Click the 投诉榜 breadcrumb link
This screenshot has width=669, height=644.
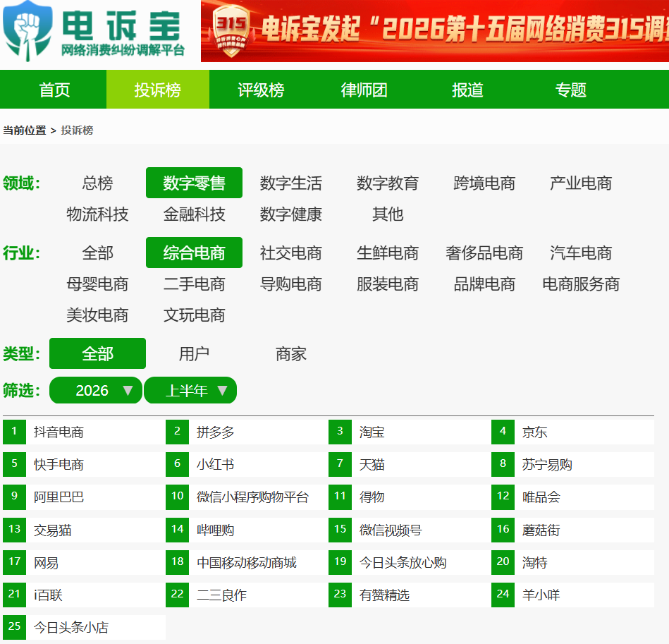78,130
